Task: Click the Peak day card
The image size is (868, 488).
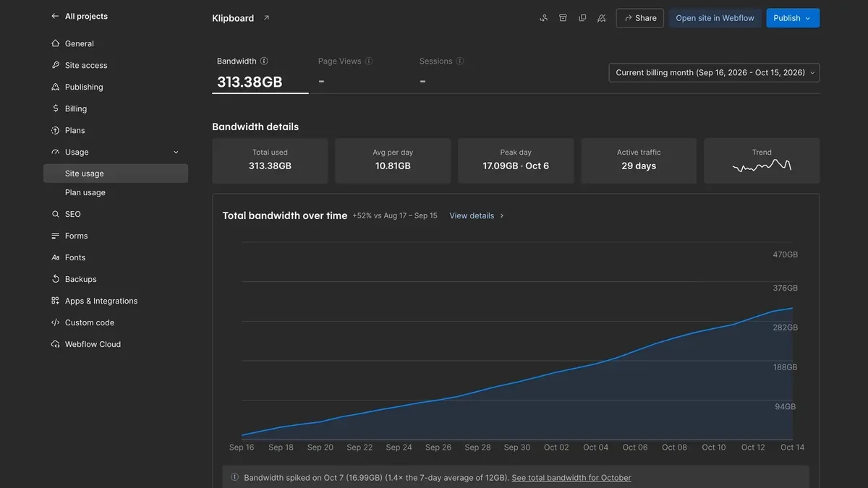Action: pyautogui.click(x=516, y=160)
